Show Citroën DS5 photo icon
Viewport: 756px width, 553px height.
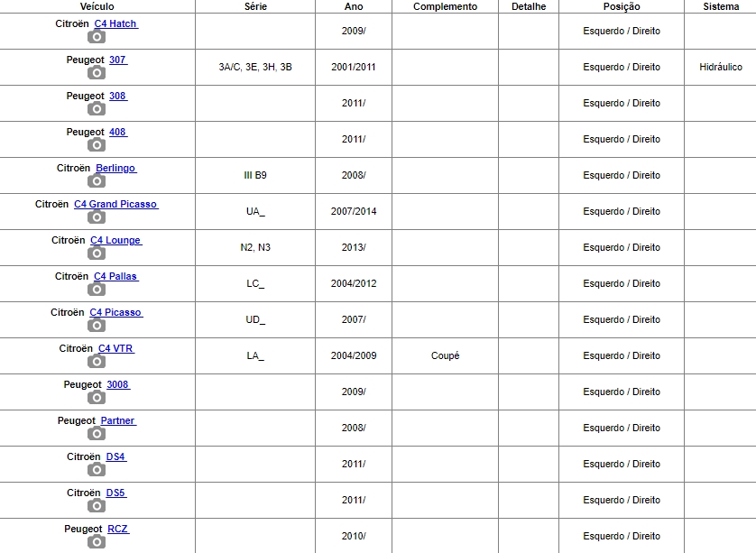click(97, 506)
